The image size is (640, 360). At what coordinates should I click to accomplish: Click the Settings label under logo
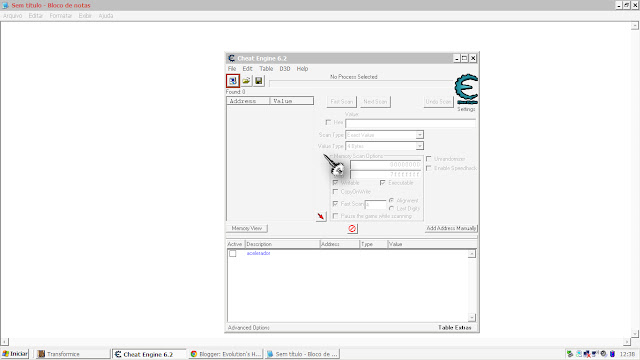pyautogui.click(x=466, y=109)
